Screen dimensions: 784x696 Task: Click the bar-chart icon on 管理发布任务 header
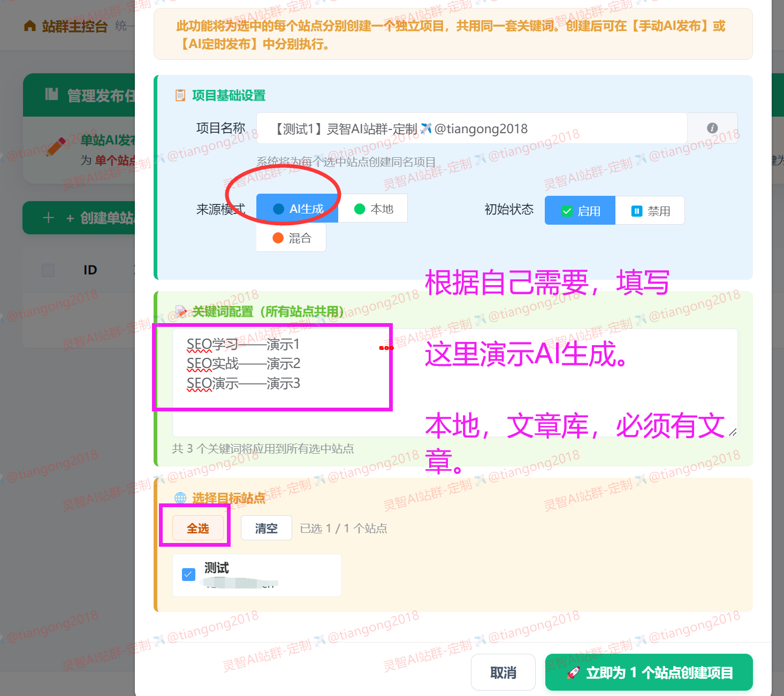(x=52, y=95)
